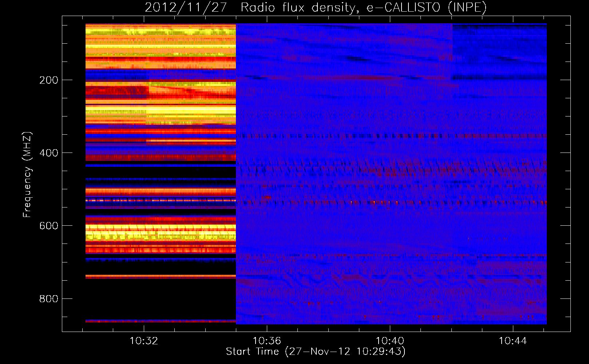
Task: Select the 'Start Time (27-Nov-12 10:29:43)' label
Action: [x=316, y=352]
